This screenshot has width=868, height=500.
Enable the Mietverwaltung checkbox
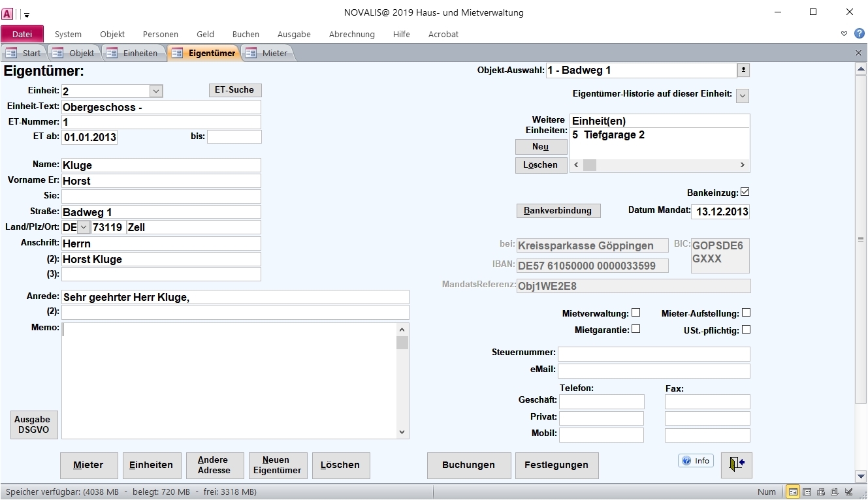click(x=636, y=313)
